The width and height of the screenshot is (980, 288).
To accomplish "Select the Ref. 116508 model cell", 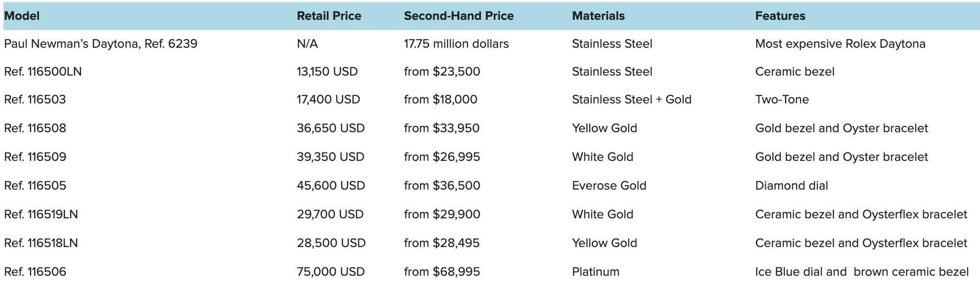I will [35, 128].
